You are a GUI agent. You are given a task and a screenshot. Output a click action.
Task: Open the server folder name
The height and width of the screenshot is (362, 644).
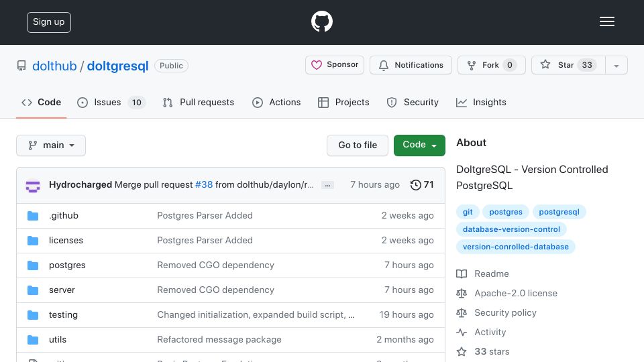coord(62,290)
